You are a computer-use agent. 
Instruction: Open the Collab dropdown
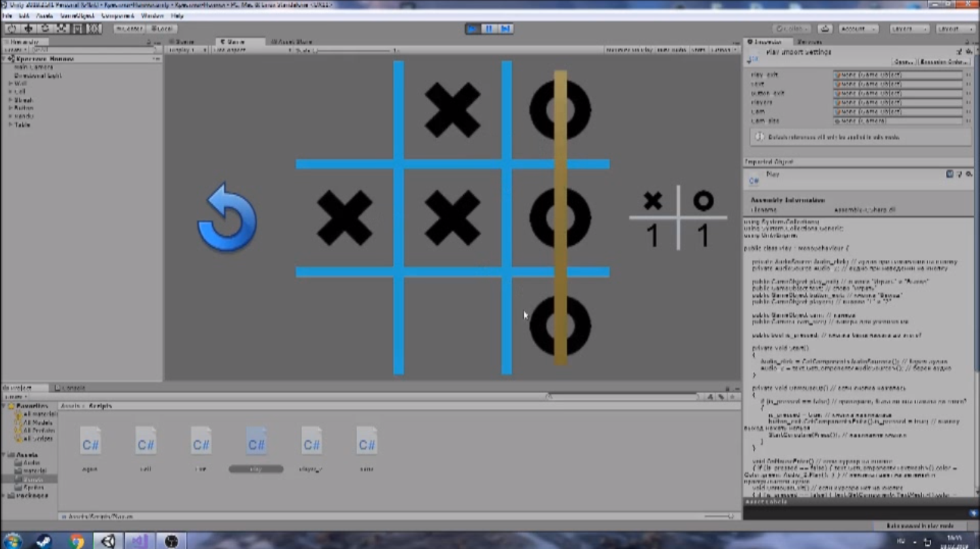pos(792,29)
